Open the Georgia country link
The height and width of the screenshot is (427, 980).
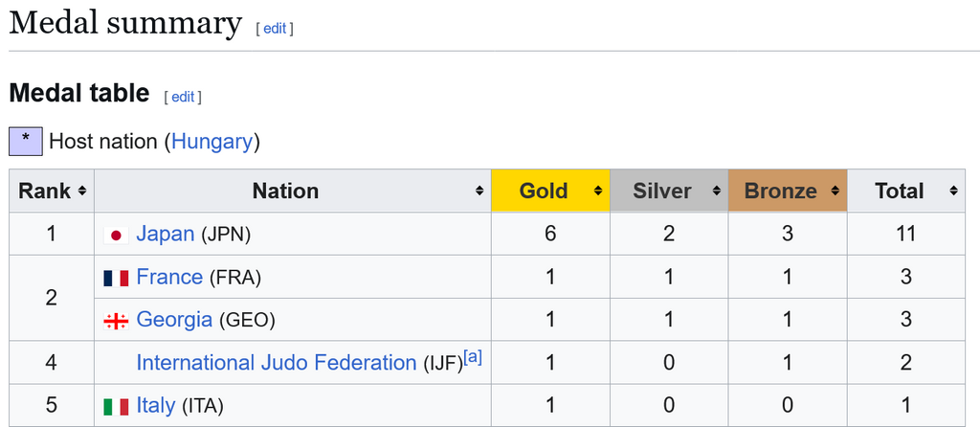[x=174, y=320]
